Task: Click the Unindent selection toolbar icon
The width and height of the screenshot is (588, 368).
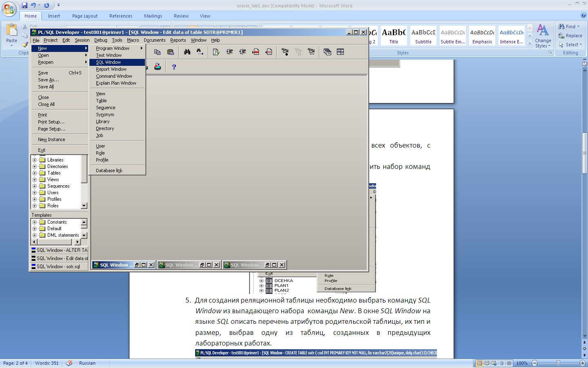Action: tap(243, 52)
